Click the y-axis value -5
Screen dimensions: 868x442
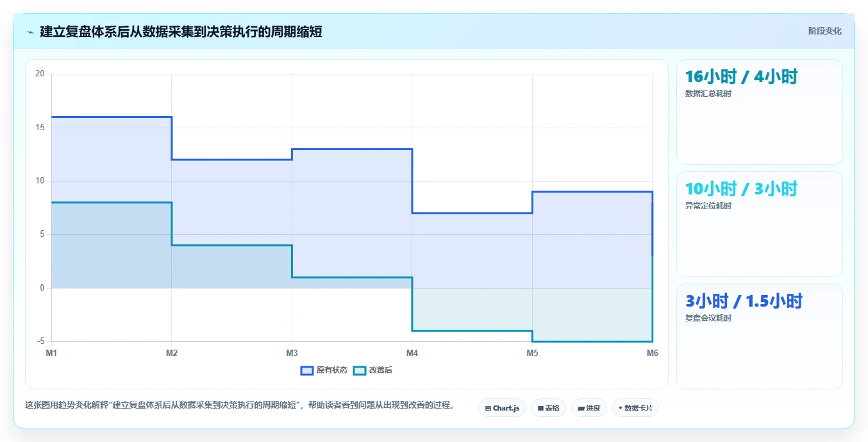pos(41,341)
